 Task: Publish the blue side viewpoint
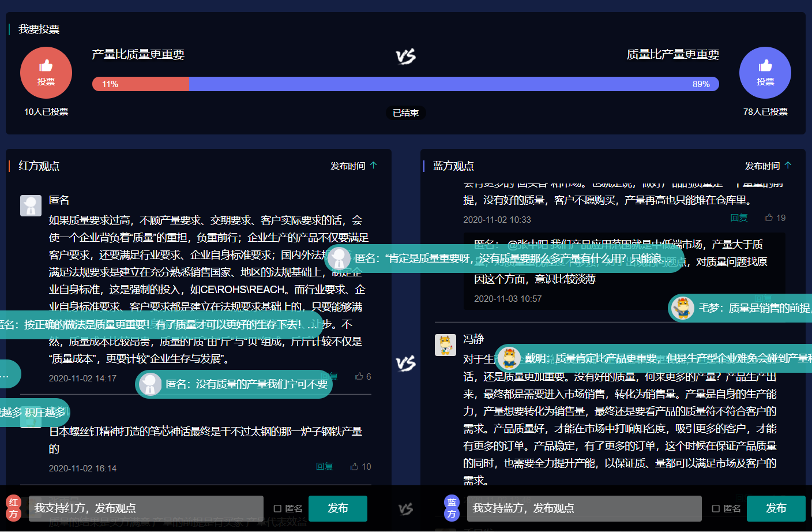pyautogui.click(x=776, y=508)
